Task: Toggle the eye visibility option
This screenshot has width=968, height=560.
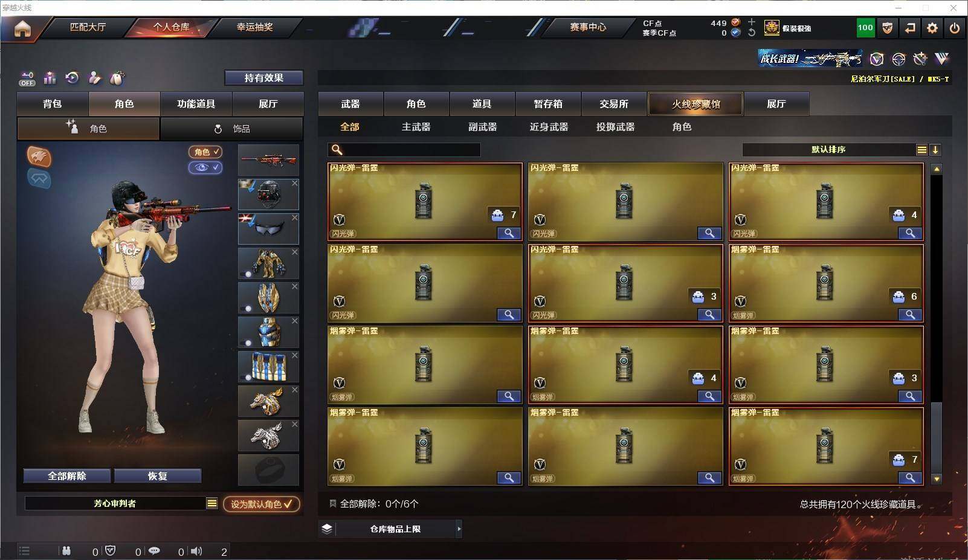Action: point(205,167)
